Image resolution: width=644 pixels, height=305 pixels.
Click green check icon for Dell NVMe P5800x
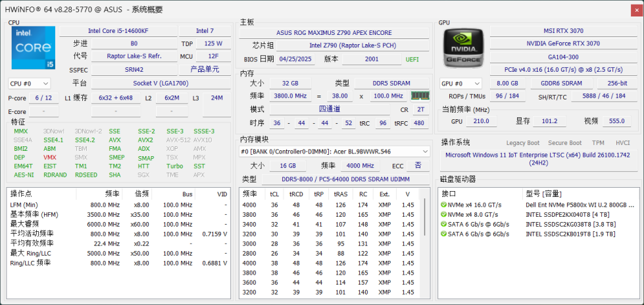tap(443, 205)
